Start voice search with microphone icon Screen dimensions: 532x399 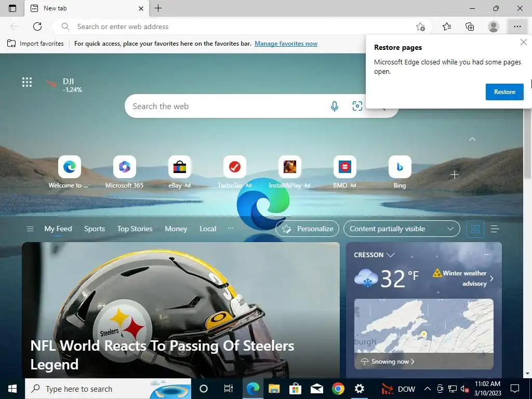[334, 106]
